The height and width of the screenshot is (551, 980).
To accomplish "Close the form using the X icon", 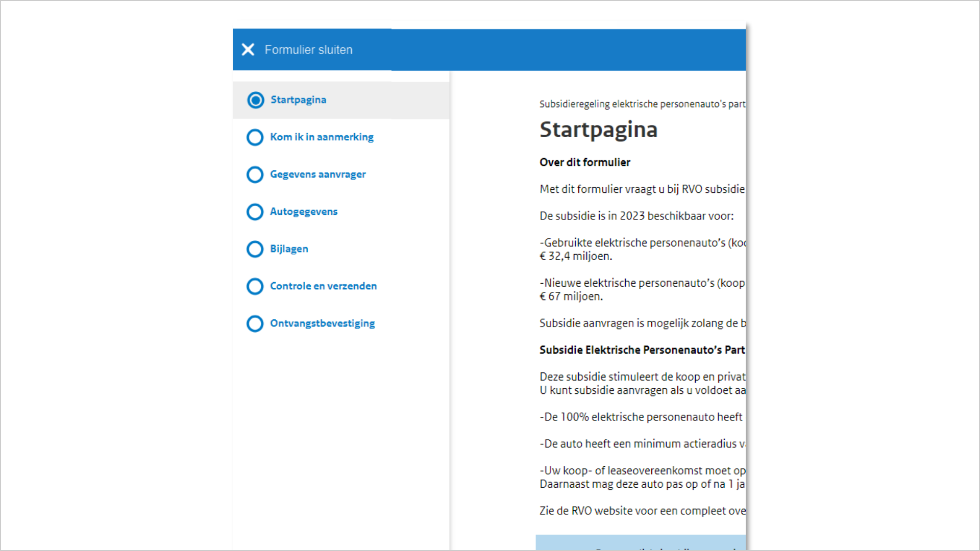I will [248, 49].
